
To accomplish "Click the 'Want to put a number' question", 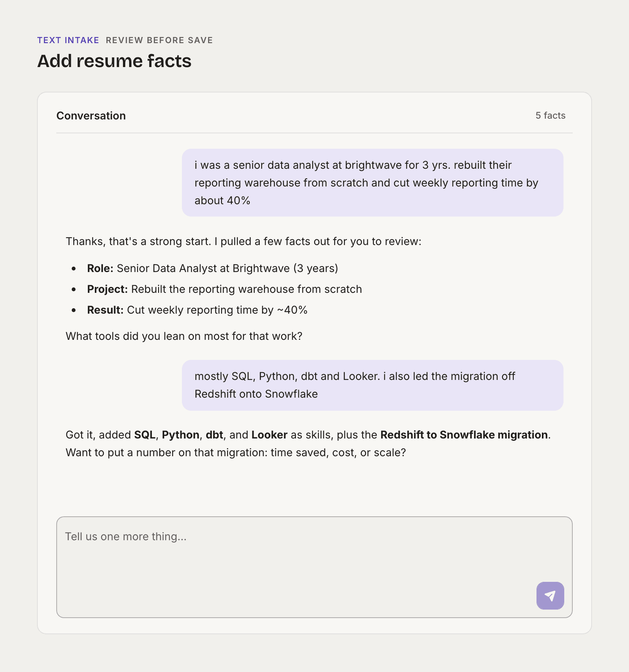I will [236, 452].
